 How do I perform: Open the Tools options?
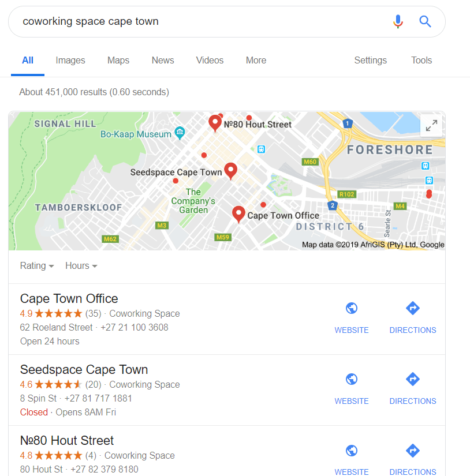tap(421, 61)
